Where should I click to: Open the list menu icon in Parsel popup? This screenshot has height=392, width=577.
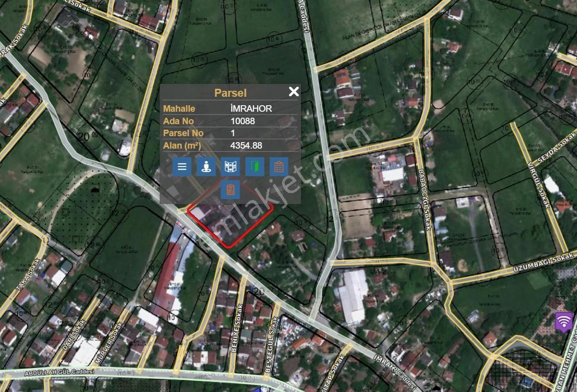[x=182, y=167]
